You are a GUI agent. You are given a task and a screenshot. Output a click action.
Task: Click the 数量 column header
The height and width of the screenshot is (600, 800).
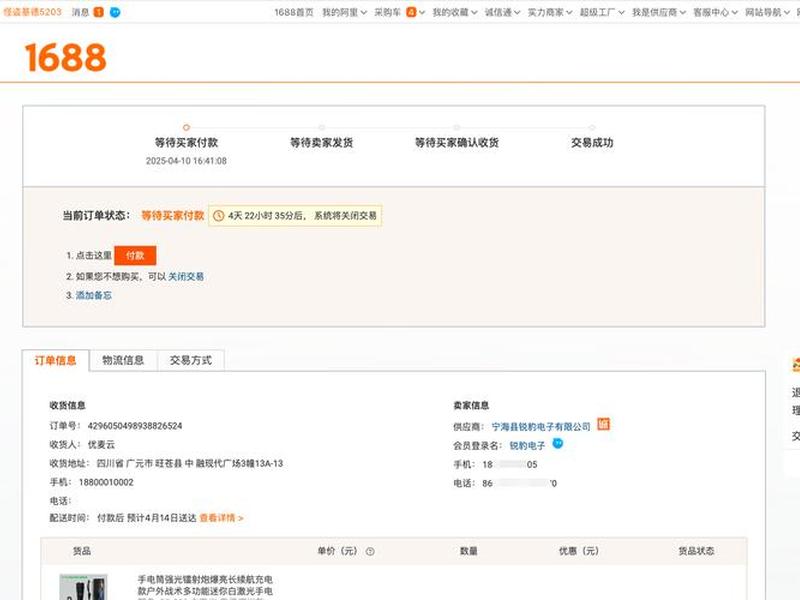tap(468, 551)
